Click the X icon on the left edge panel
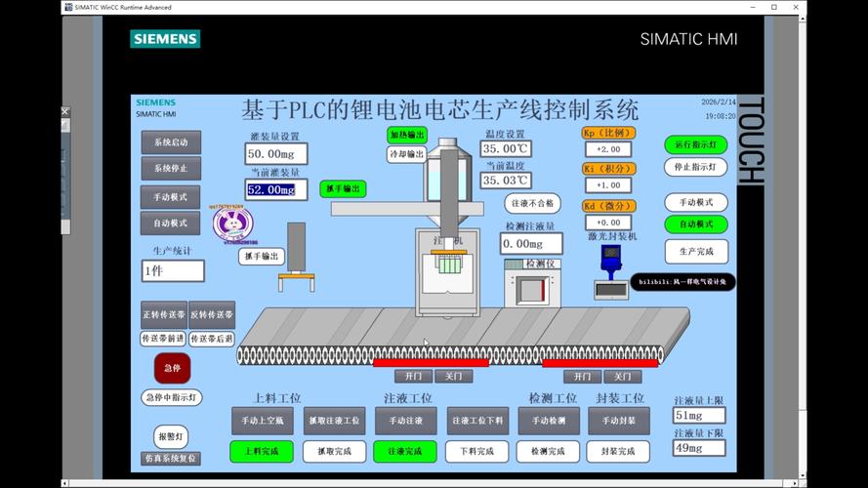Viewport: 868px width, 488px height. (x=65, y=111)
